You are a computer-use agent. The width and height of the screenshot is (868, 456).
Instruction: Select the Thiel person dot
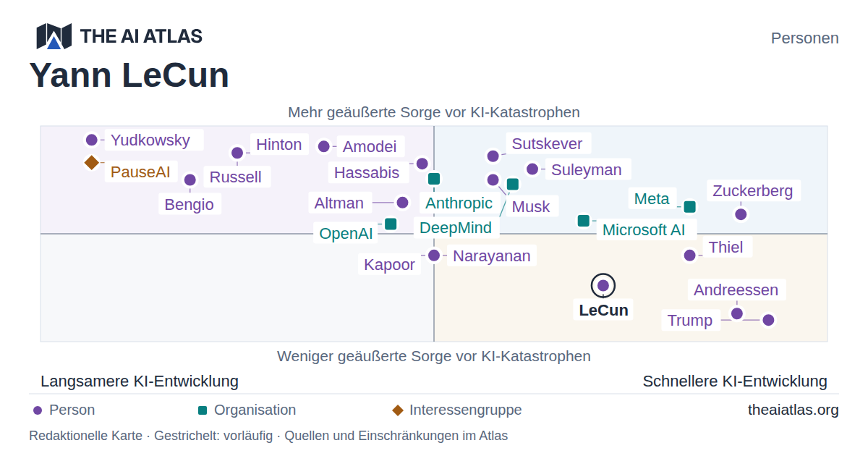690,256
